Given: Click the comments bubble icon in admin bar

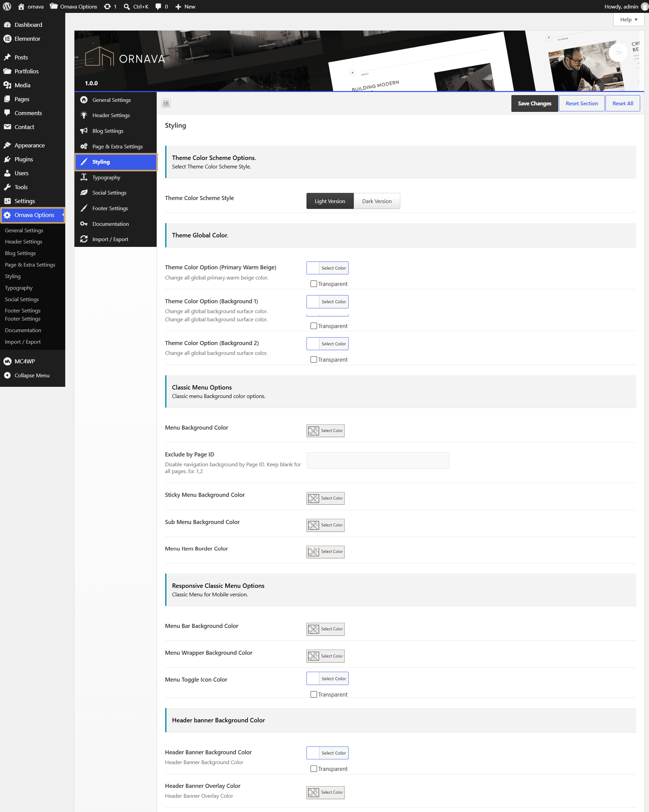Looking at the screenshot, I should (158, 6).
